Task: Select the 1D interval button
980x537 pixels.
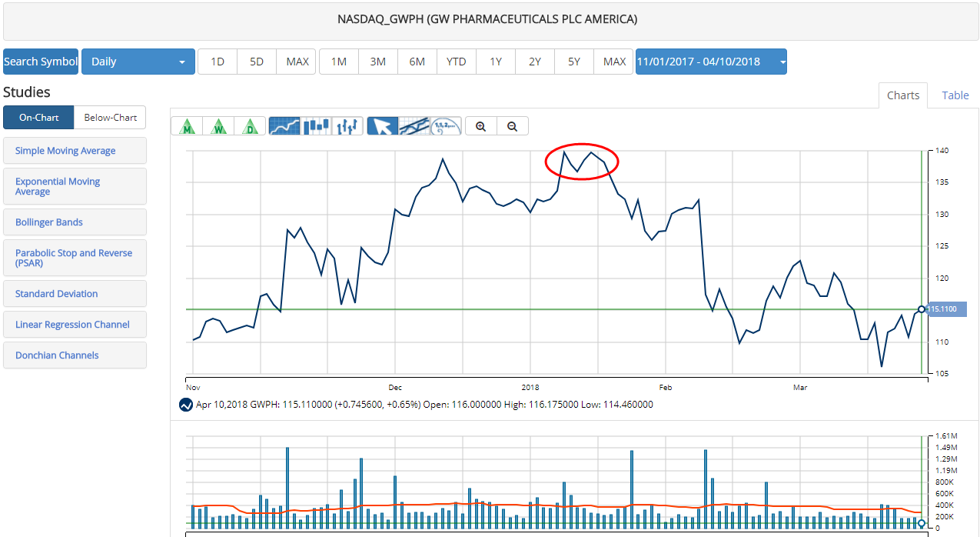Action: click(x=218, y=62)
